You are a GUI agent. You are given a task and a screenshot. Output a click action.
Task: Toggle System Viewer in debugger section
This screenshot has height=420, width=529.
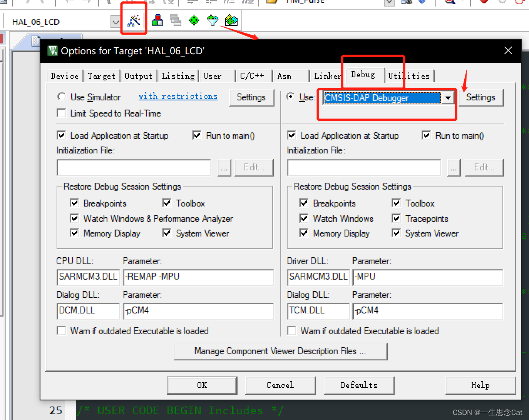(x=396, y=233)
